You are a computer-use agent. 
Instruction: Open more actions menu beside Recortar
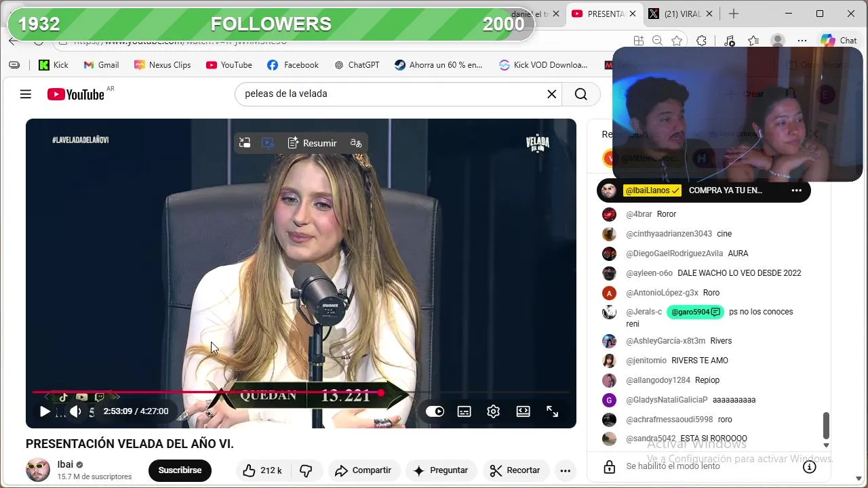point(565,470)
